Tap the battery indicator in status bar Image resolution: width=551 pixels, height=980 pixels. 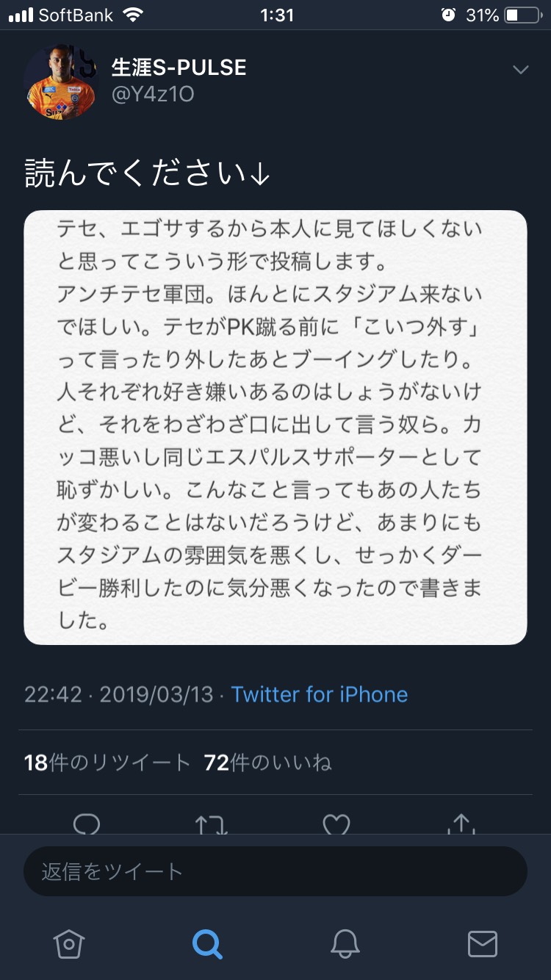click(522, 15)
